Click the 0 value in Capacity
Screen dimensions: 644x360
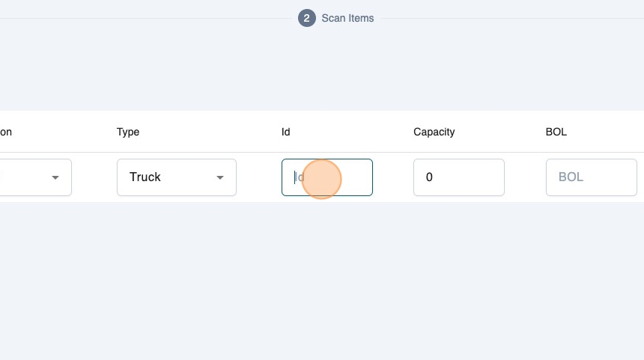[429, 177]
